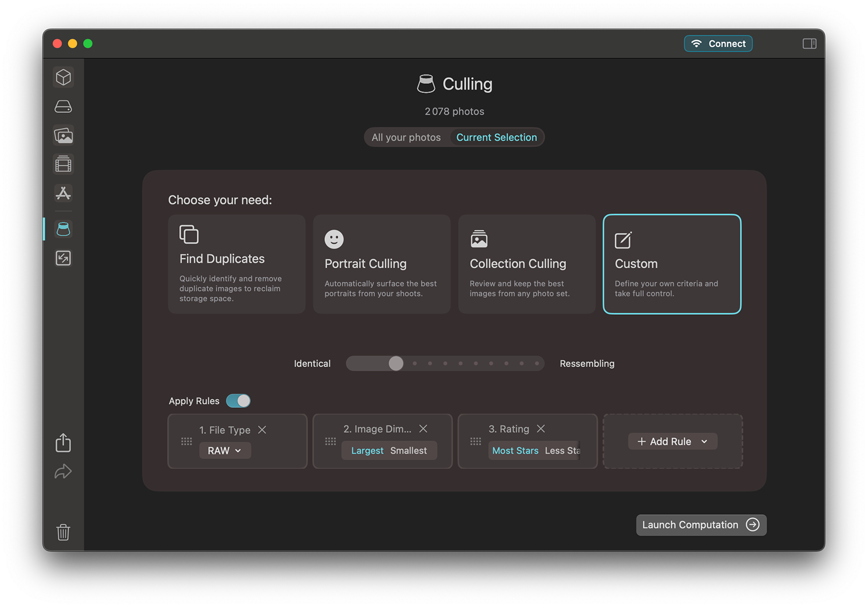The height and width of the screenshot is (608, 868).
Task: Click the share upload icon in sidebar
Action: tap(63, 443)
